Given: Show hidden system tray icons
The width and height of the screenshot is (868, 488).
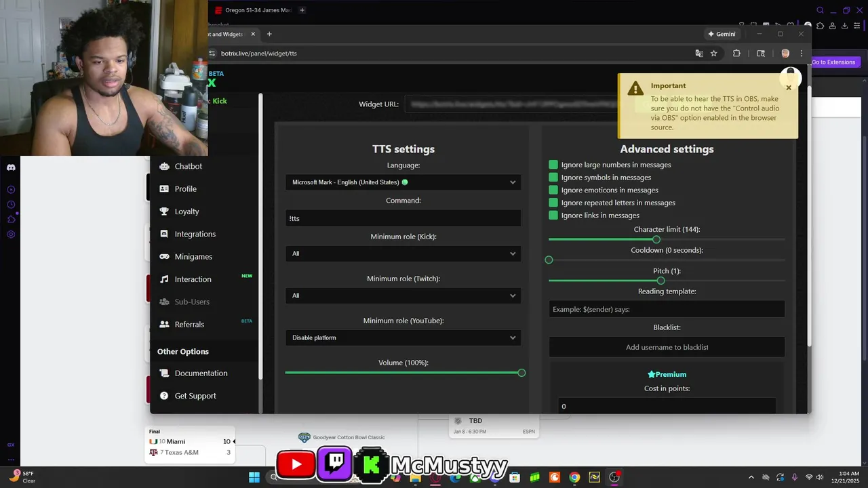Looking at the screenshot, I should pos(751,477).
